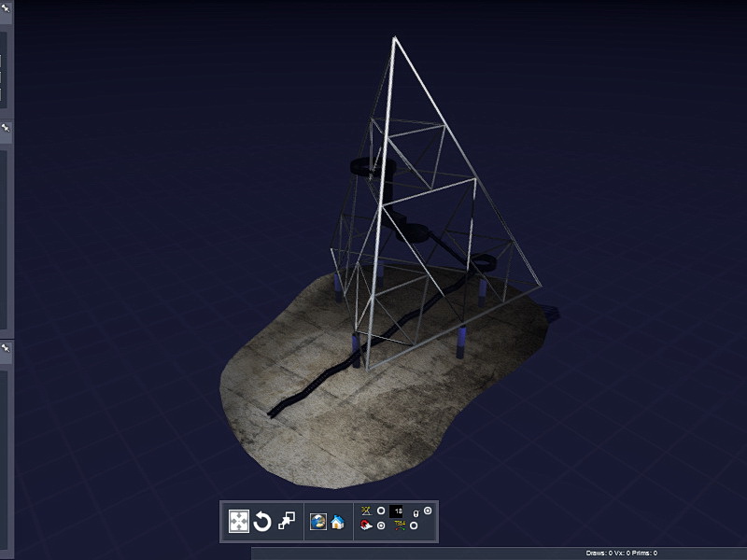The height and width of the screenshot is (560, 747).
Task: Click the pin icon of the topmost side panel
Action: pos(6,8)
